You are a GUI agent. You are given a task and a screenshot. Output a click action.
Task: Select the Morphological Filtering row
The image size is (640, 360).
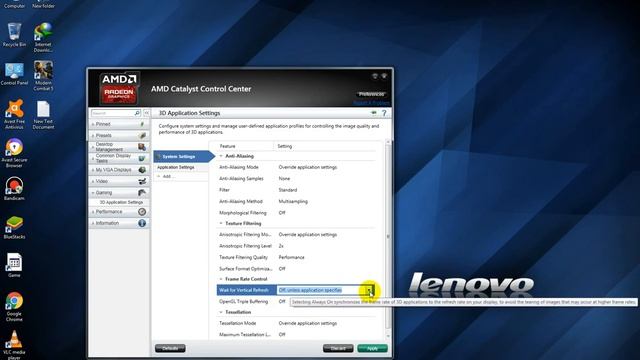click(x=296, y=213)
